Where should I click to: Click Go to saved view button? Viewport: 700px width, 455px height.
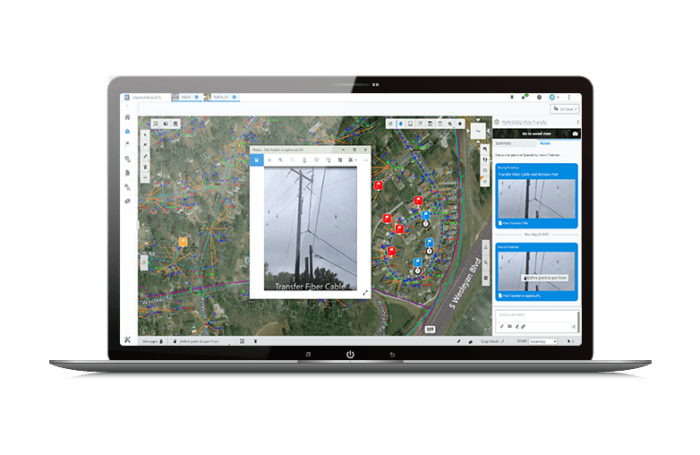(536, 132)
